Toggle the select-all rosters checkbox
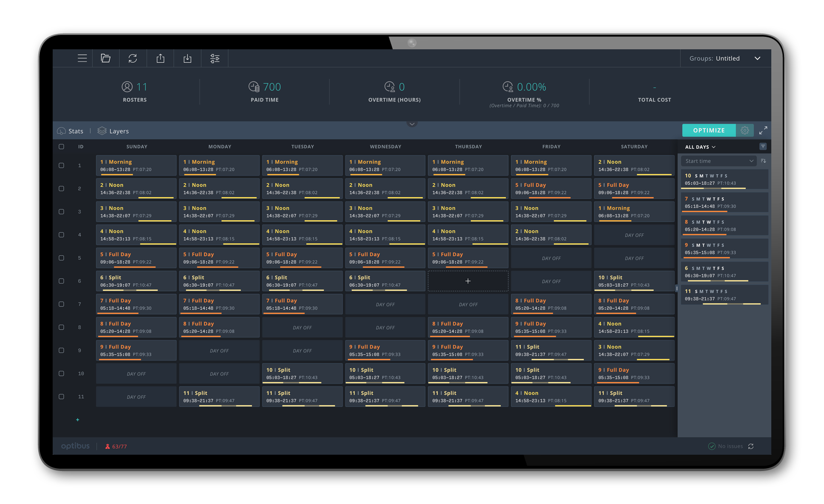 click(61, 146)
